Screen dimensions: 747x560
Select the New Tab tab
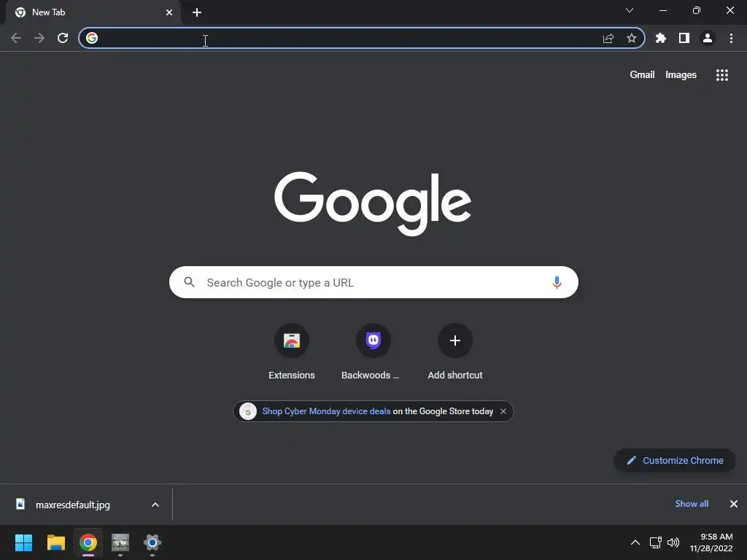coord(93,12)
